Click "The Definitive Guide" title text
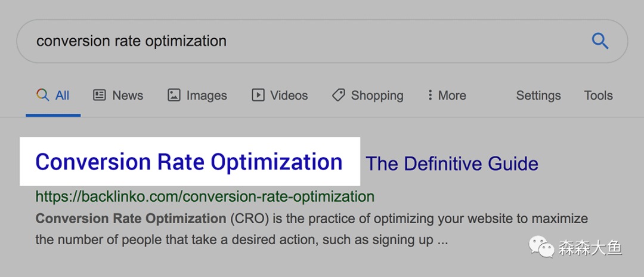 click(x=452, y=164)
